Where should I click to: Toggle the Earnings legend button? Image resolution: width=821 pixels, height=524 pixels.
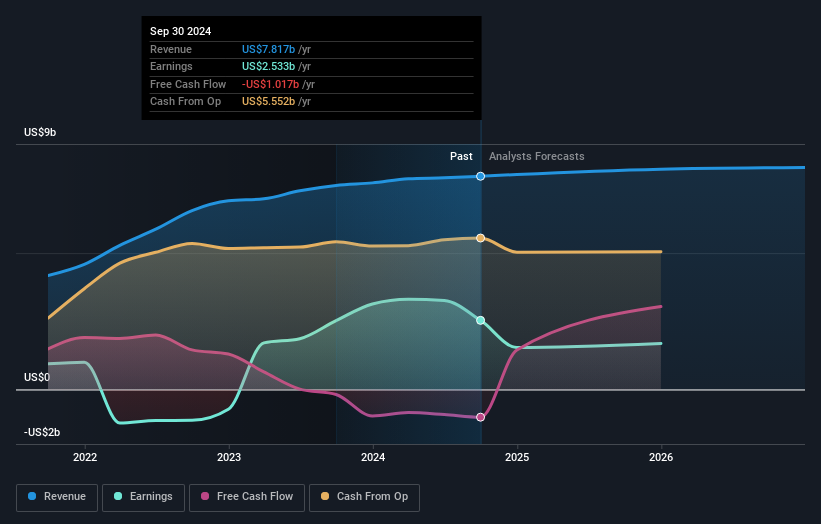point(143,497)
